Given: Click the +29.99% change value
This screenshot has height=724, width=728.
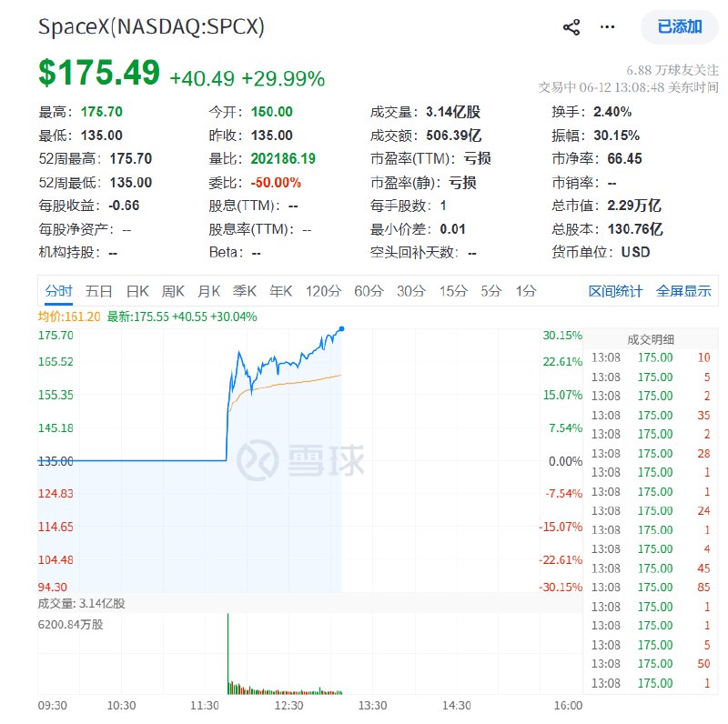Looking at the screenshot, I should click(x=283, y=78).
